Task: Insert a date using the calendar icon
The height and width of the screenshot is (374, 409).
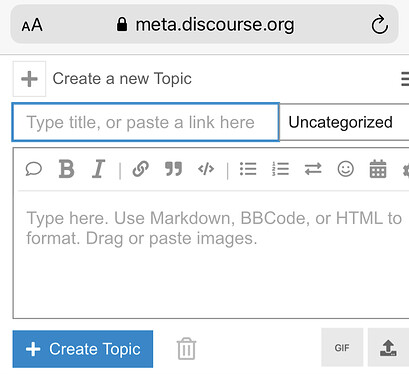Action: [378, 169]
